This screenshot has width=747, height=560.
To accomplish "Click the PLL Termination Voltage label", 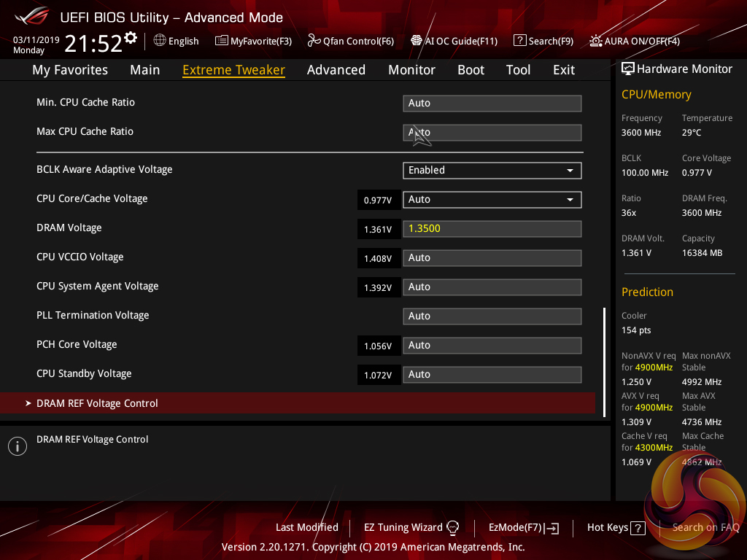I will (x=93, y=315).
